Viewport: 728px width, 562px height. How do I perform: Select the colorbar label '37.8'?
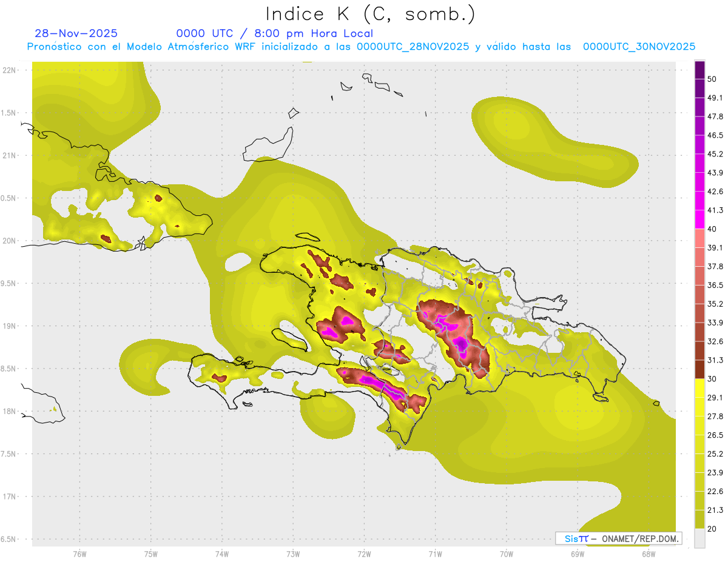[x=715, y=267]
